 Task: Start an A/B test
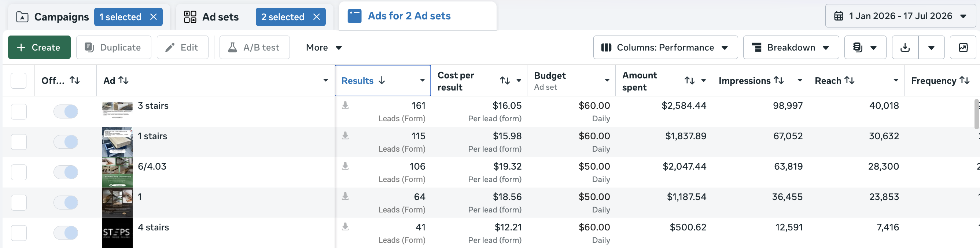(x=254, y=47)
